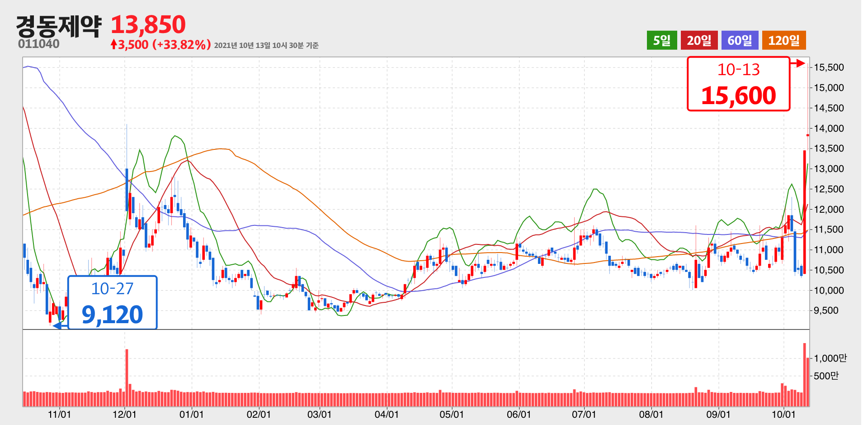Click the 05/01 date axis label
The width and height of the screenshot is (868, 425).
coord(452,415)
